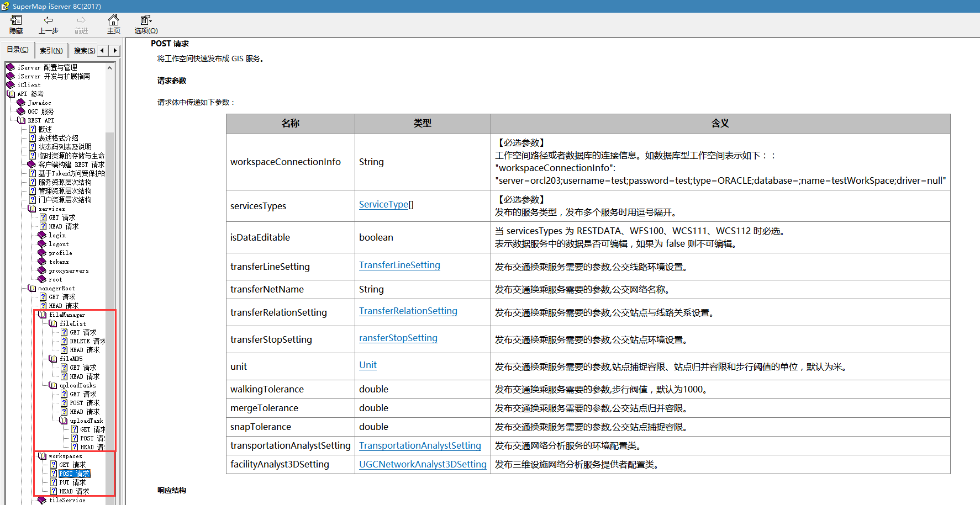Follow the ServiceType link in table
The image size is (980, 505).
point(383,204)
